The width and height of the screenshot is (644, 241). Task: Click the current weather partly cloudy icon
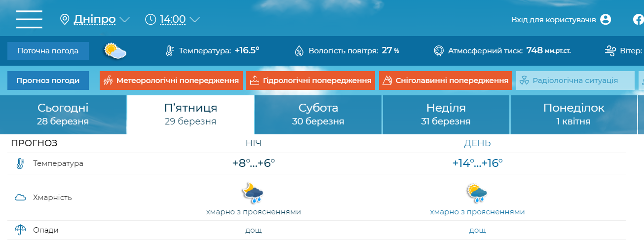pos(115,50)
